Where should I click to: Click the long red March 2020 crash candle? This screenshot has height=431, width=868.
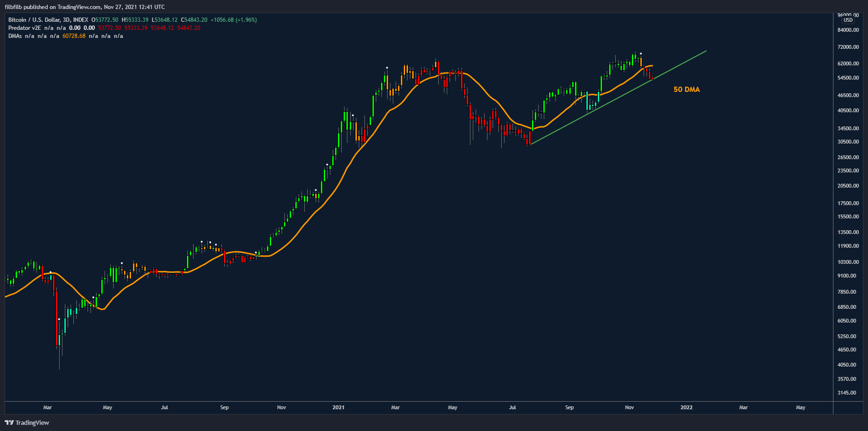56,317
